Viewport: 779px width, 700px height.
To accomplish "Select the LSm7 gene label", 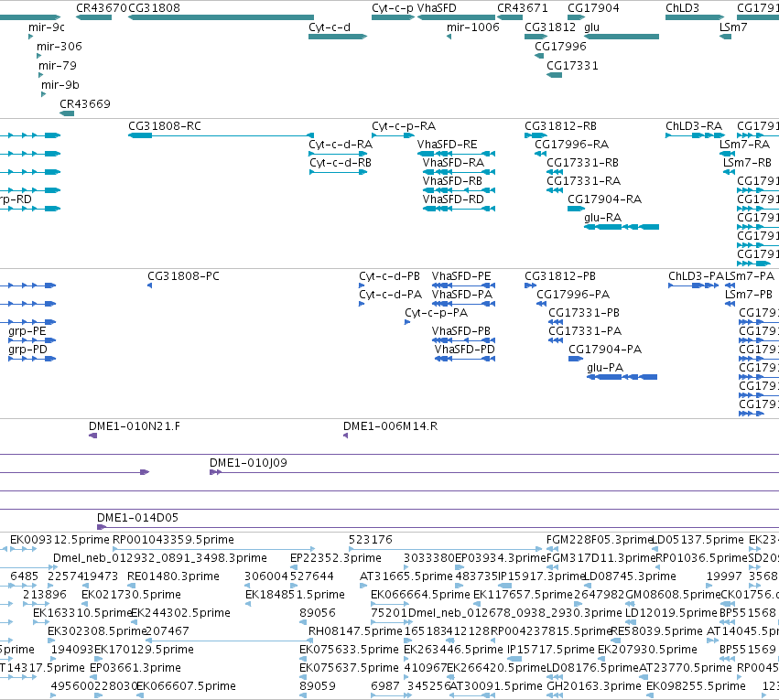I will tap(733, 27).
